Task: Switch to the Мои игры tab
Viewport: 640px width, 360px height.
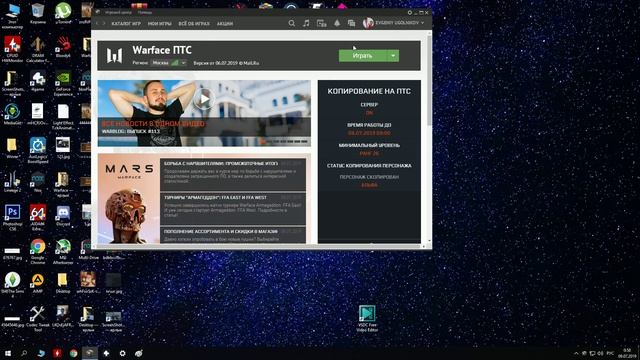Action: [x=160, y=24]
